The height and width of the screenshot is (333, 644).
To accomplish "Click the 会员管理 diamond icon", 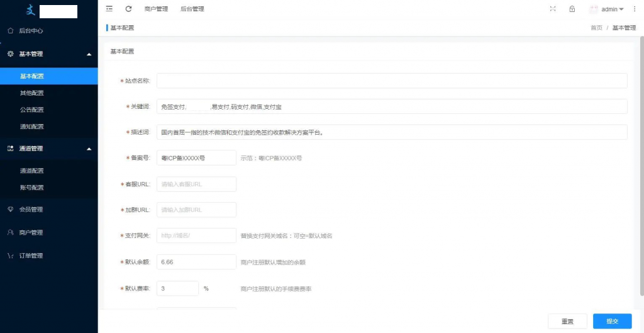I will pos(11,209).
